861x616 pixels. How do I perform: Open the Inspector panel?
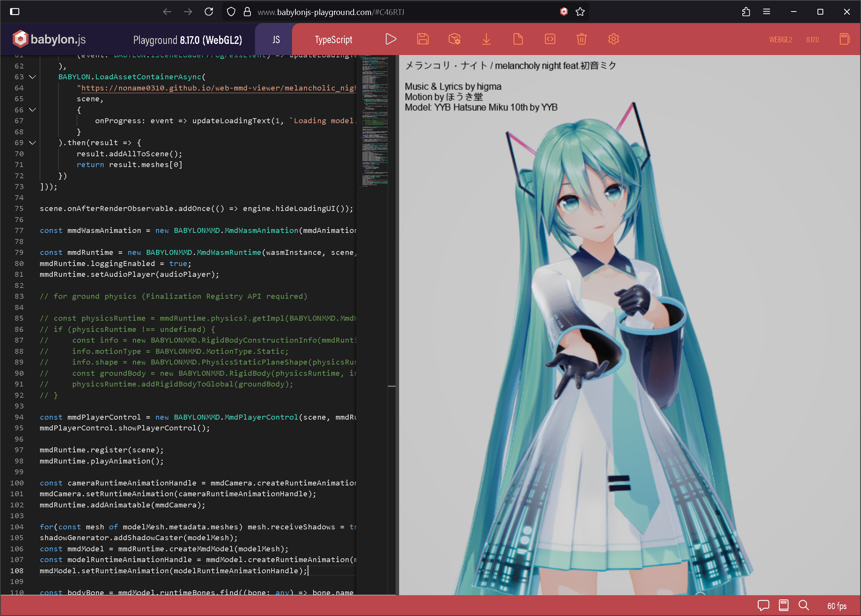click(x=455, y=39)
